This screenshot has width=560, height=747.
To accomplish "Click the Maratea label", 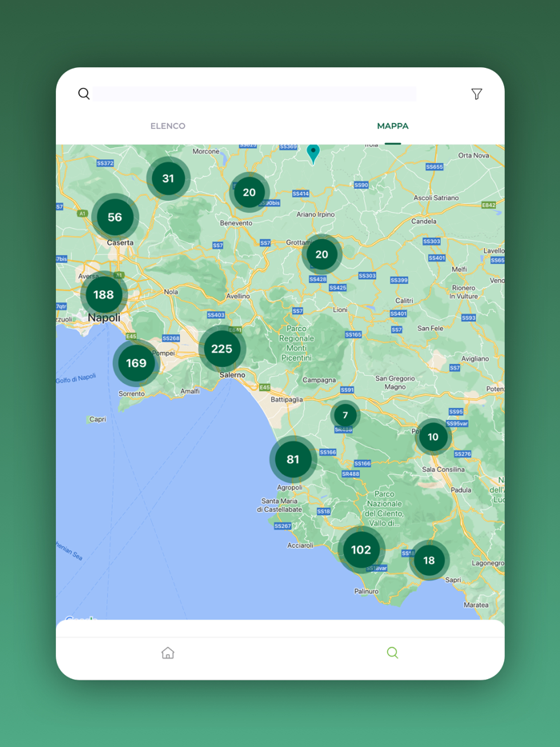I will [x=476, y=605].
